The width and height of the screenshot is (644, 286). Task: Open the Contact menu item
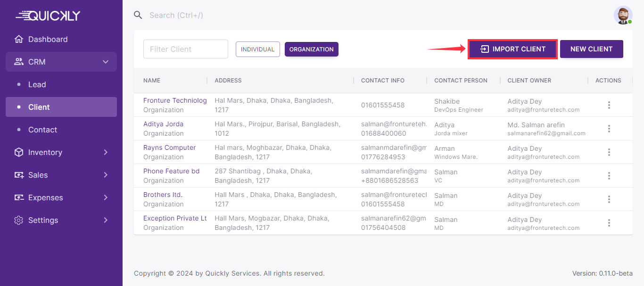pos(42,130)
